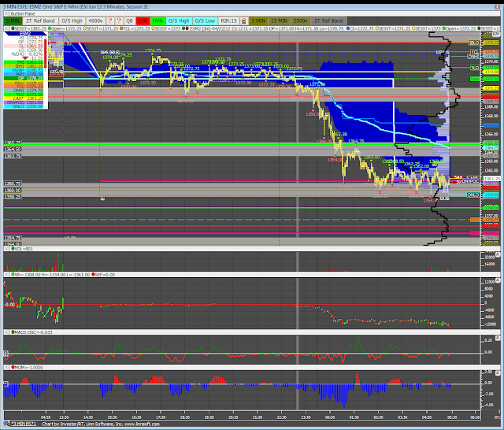Click the green VB legend dot
This screenshot has height=430, width=504.
[13, 275]
